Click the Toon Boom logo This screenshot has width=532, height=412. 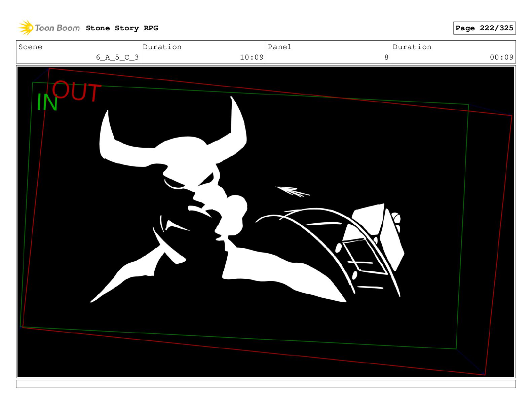pos(48,28)
